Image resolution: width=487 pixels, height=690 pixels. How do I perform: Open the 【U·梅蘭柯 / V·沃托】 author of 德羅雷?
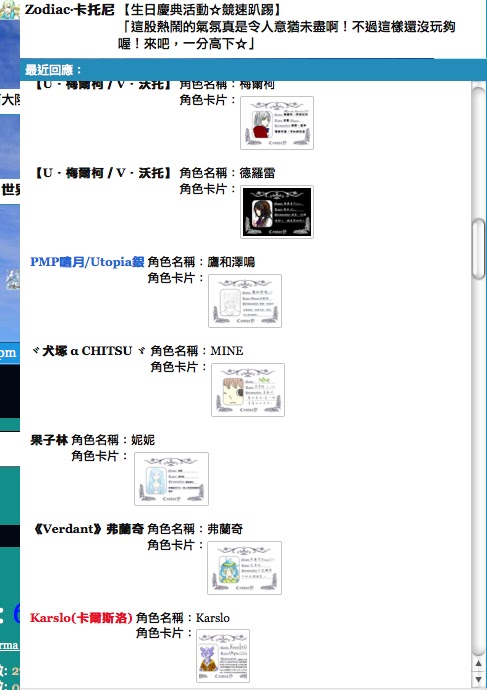click(x=103, y=173)
